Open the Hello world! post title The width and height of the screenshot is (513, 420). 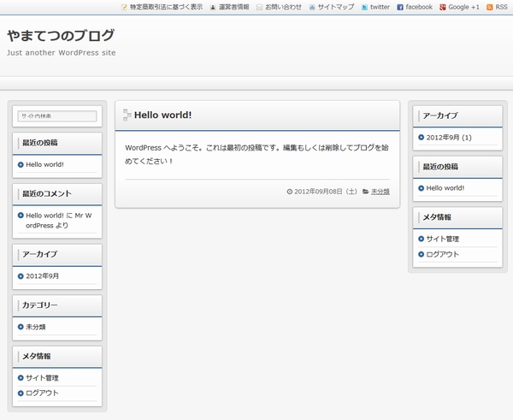click(x=163, y=115)
